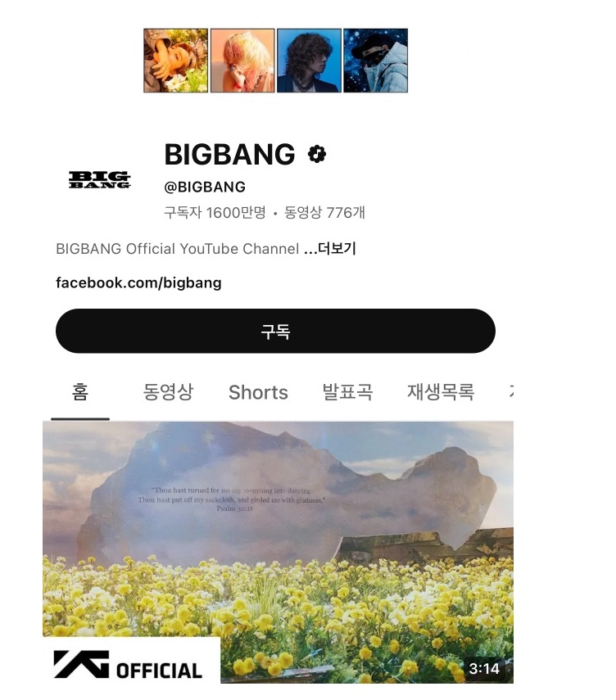
Task: Open second banner photo with pink hair
Action: [242, 61]
